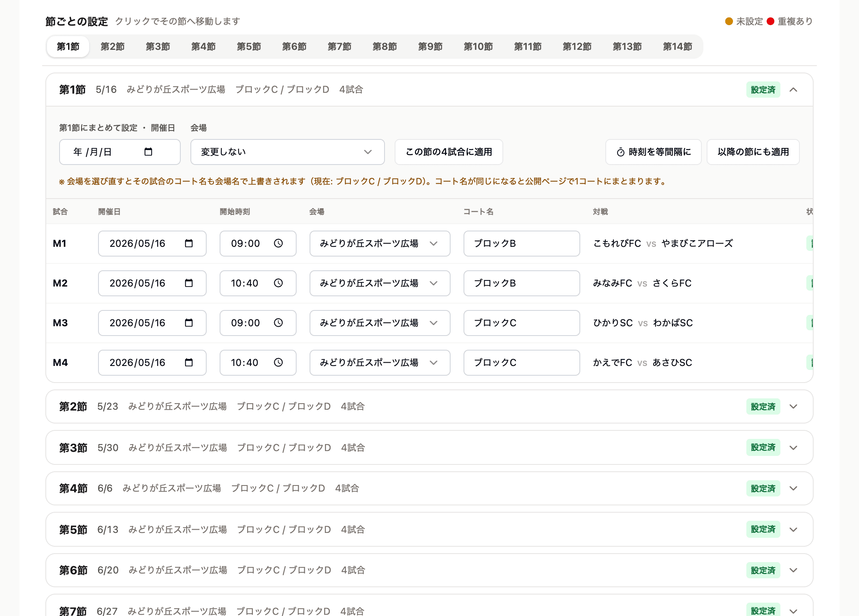859x616 pixels.
Task: Switch to the 第2節 tab
Action: coord(113,47)
